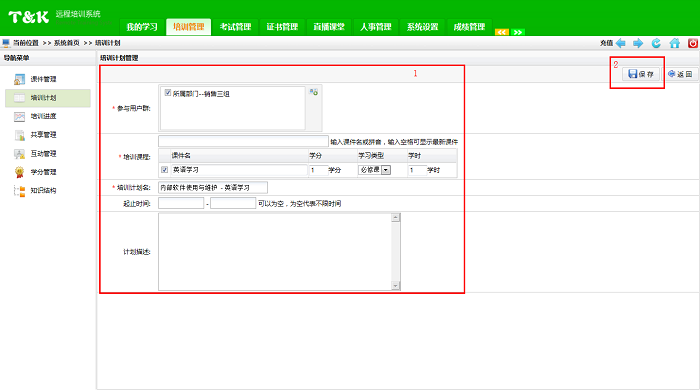
Task: Switch to 系统设置 tab
Action: pos(422,27)
